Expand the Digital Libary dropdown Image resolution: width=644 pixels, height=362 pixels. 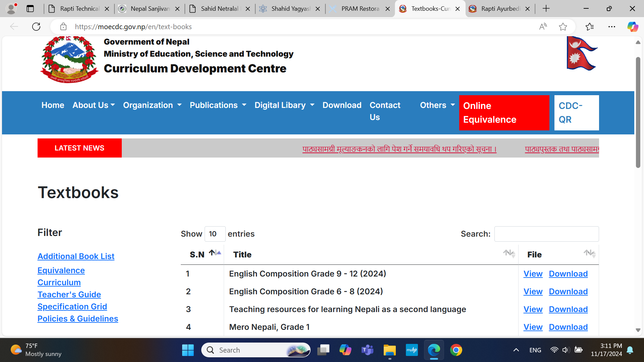click(284, 105)
